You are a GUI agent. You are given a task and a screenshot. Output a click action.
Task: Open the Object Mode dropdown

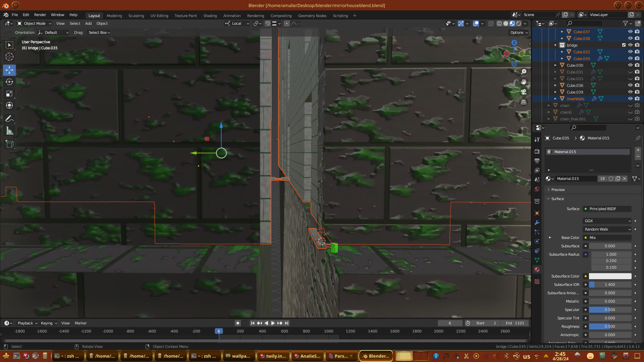pos(34,23)
